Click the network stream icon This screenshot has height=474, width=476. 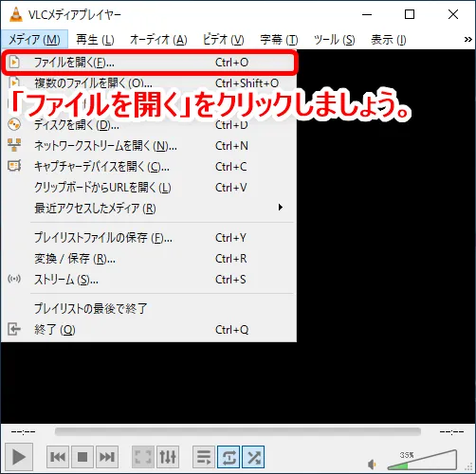(14, 145)
